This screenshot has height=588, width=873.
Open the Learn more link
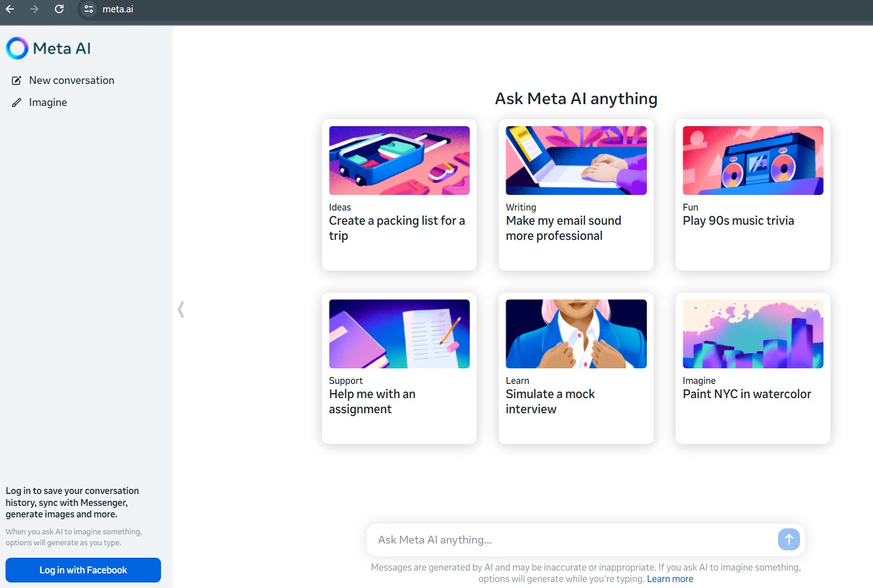[x=670, y=579]
